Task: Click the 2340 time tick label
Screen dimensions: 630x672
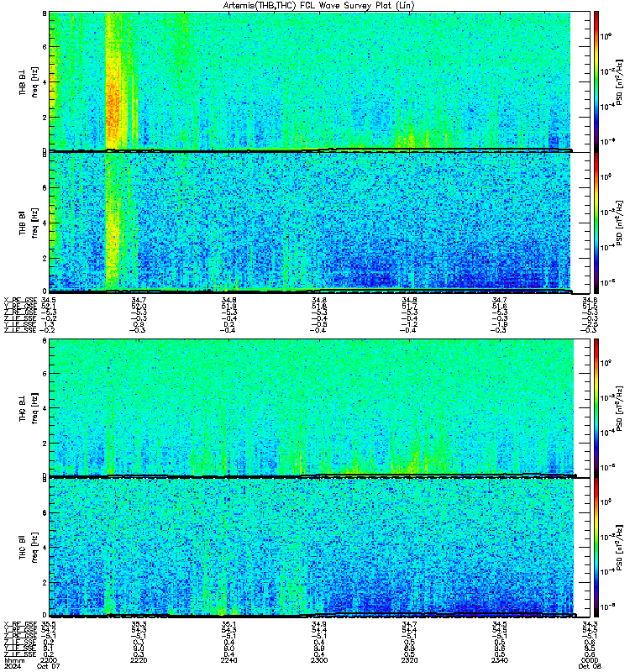Action: click(500, 660)
